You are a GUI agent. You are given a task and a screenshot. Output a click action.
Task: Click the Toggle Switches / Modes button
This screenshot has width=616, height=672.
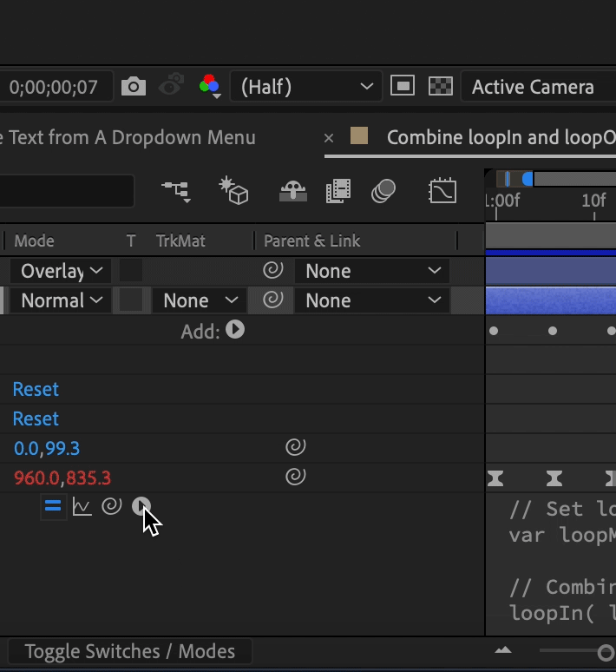pyautogui.click(x=130, y=651)
